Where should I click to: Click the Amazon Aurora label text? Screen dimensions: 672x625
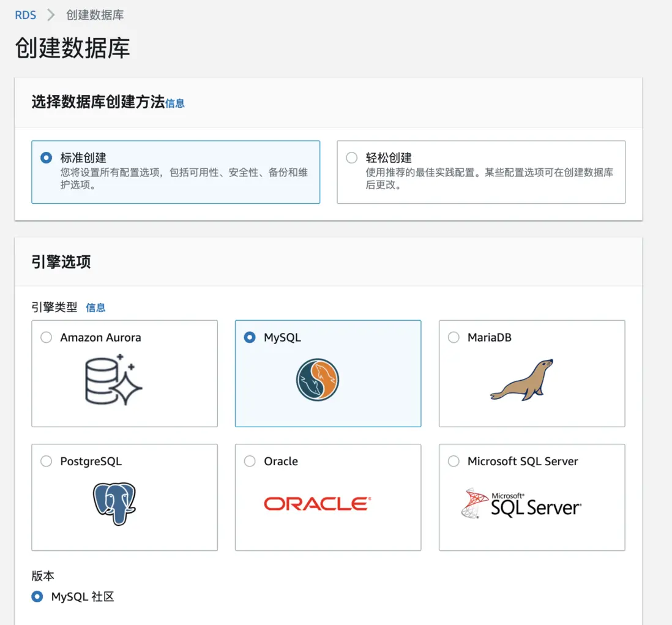pos(101,337)
